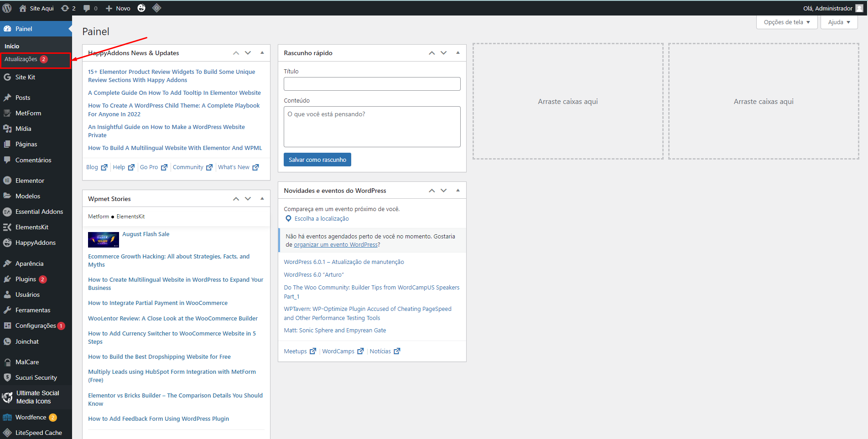Collapse the HappyAddons News & Updates widget
This screenshot has width=868, height=439.
[x=262, y=53]
